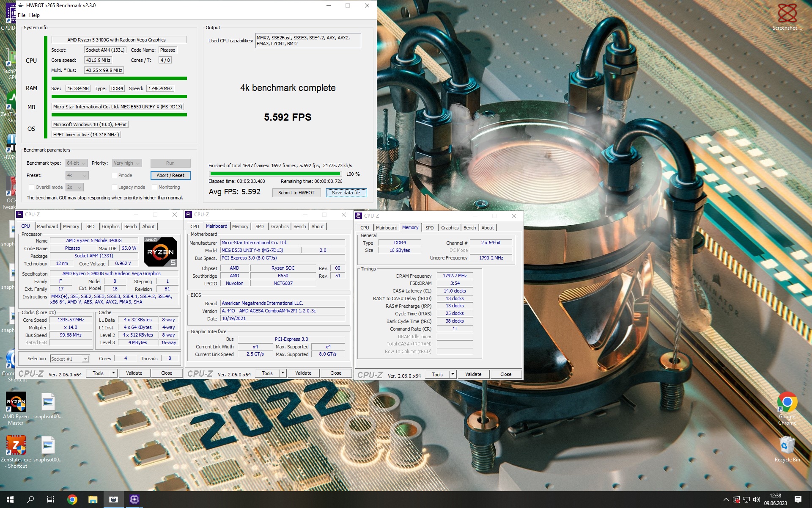This screenshot has height=508, width=812.
Task: Open the snapshot image file beside ZenStates.exe
Action: (48, 449)
